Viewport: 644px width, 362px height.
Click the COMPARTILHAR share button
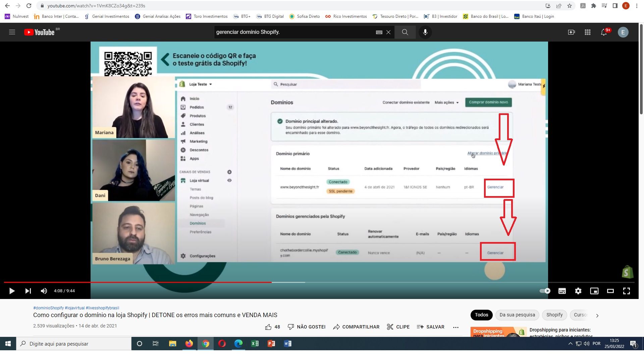356,327
